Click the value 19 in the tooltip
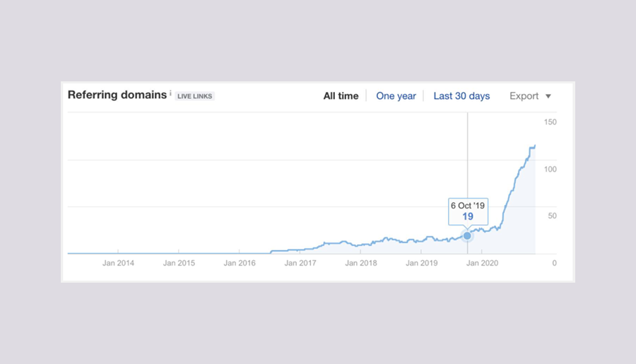Screen dimensions: 636x364 467,217
